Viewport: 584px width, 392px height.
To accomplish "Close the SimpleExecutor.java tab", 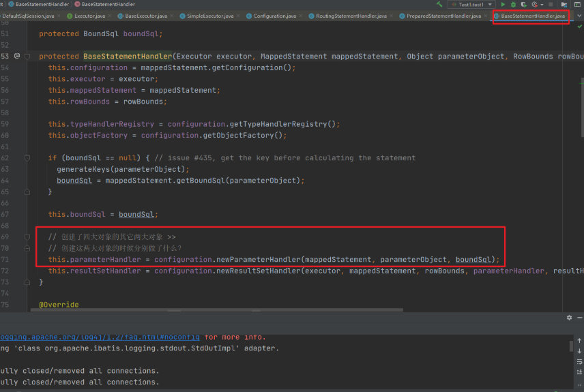I will click(x=238, y=16).
